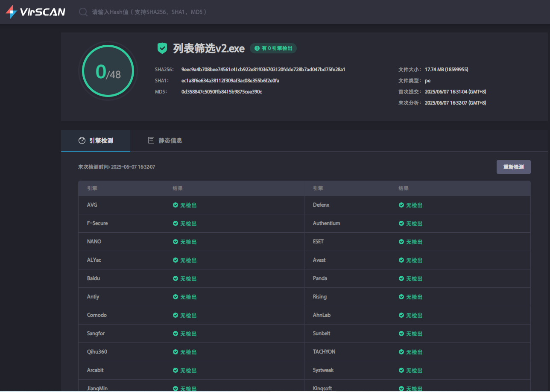The image size is (550, 392).
Task: Focus the Hash value search field
Action: pyautogui.click(x=149, y=12)
